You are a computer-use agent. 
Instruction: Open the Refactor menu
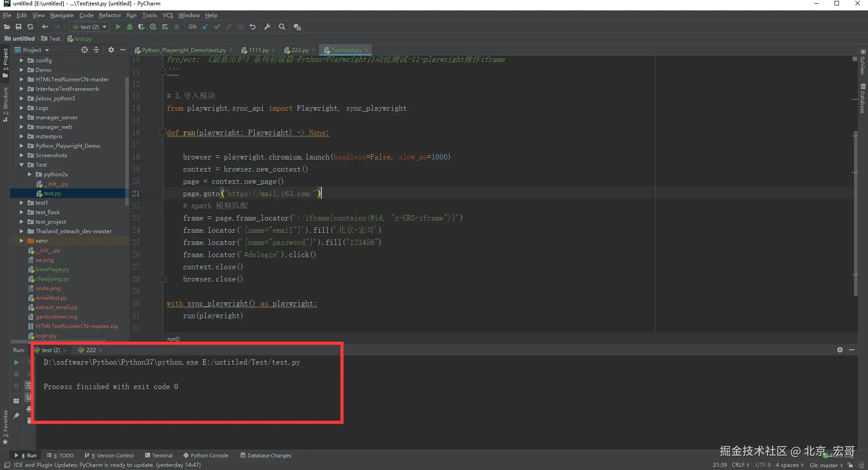pyautogui.click(x=110, y=15)
